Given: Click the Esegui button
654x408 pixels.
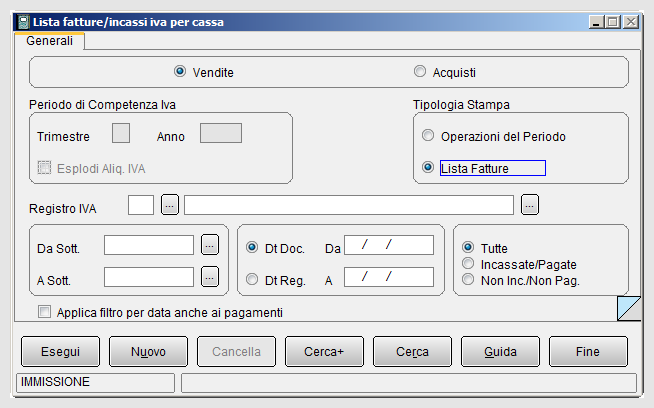Looking at the screenshot, I should 60,352.
